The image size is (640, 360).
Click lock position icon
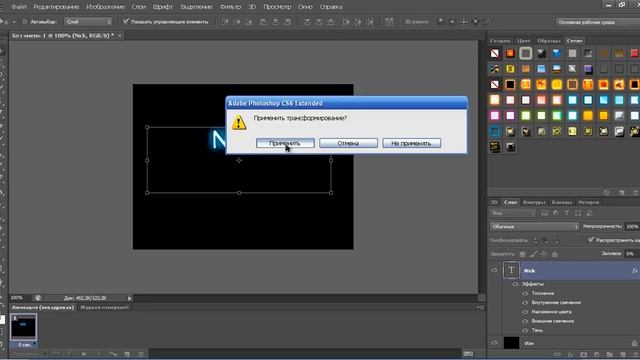(x=544, y=254)
